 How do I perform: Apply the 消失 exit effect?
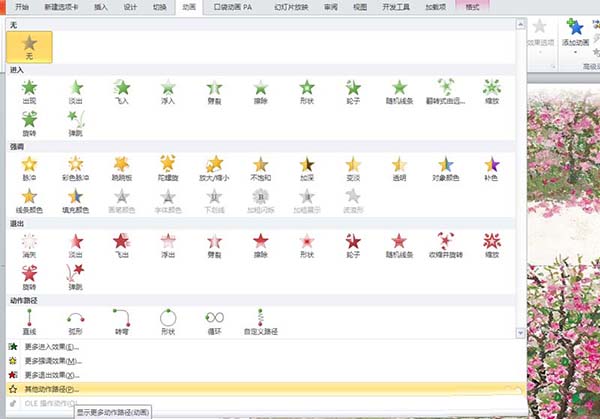(29, 245)
